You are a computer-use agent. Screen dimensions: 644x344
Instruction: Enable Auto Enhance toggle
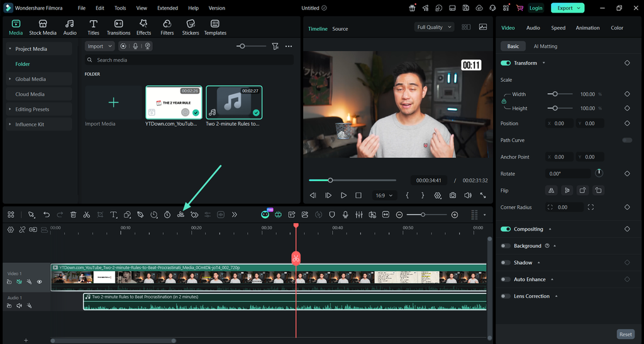point(506,280)
